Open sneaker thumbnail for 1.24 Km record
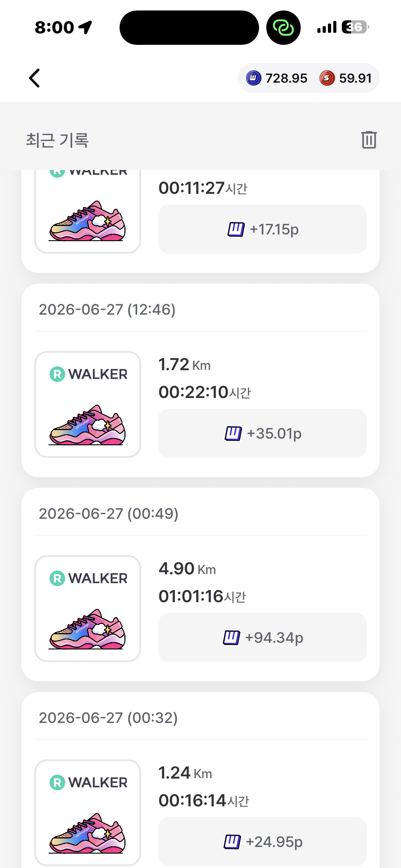Viewport: 401px width, 868px height. [x=88, y=812]
